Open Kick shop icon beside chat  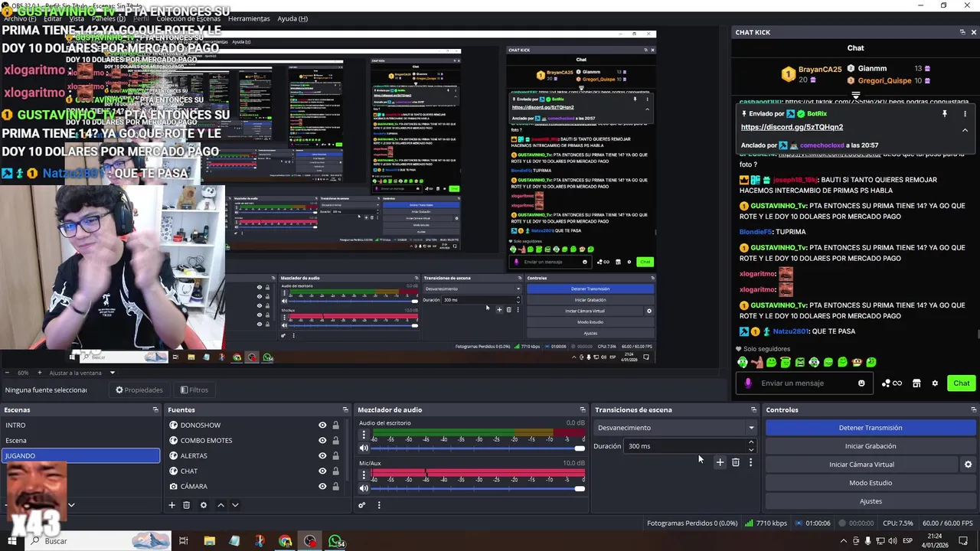pyautogui.click(x=916, y=383)
